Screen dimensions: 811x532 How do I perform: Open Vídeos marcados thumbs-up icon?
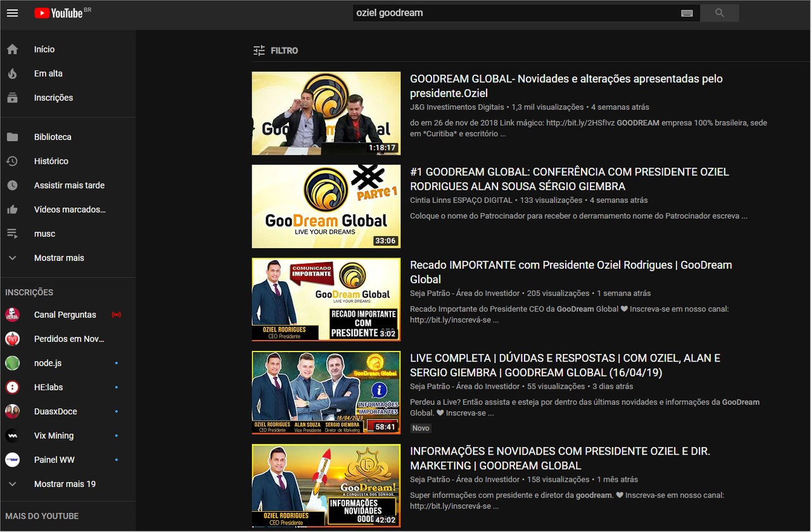point(12,209)
